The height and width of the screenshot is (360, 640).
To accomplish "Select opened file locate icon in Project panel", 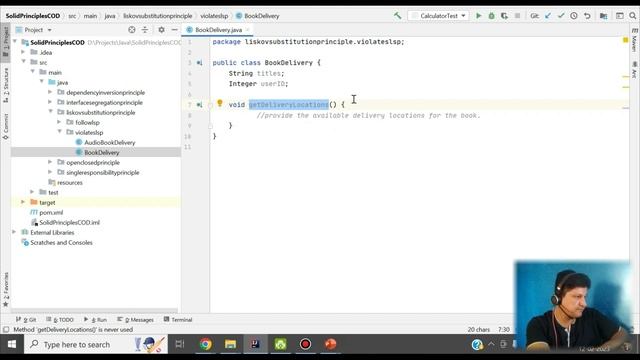I will [131, 30].
